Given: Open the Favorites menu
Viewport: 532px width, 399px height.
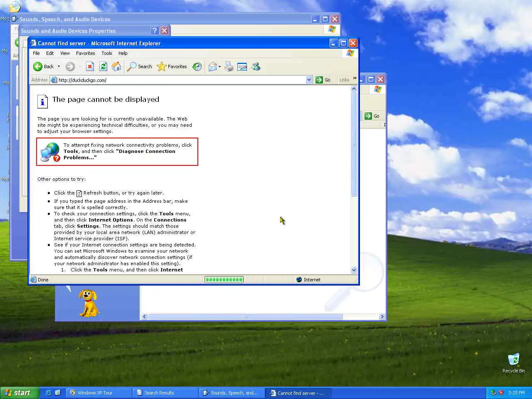Looking at the screenshot, I should 85,53.
